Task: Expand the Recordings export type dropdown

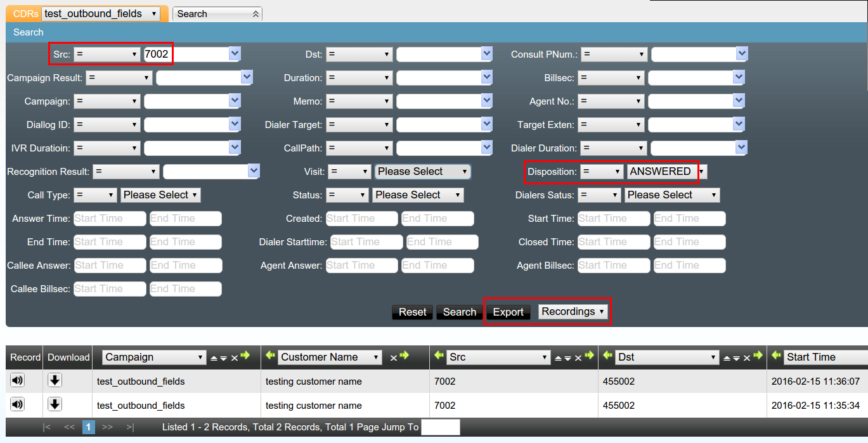Action: tap(573, 312)
